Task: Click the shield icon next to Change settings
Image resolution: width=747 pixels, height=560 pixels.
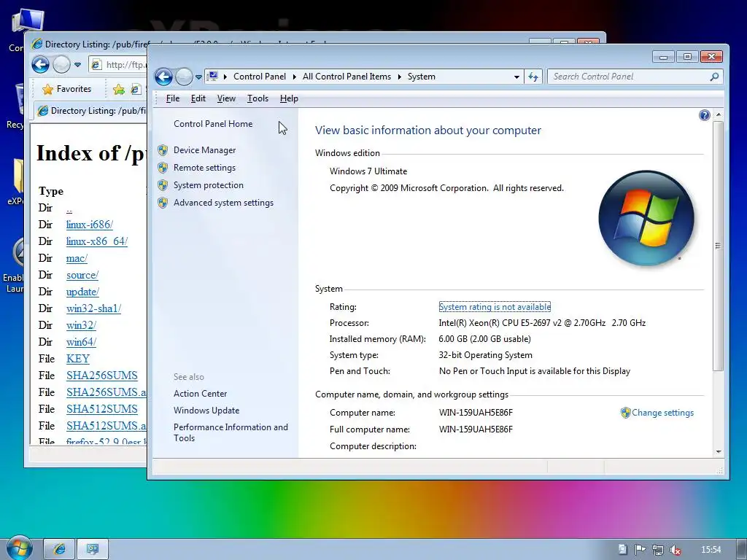Action: [x=625, y=413]
